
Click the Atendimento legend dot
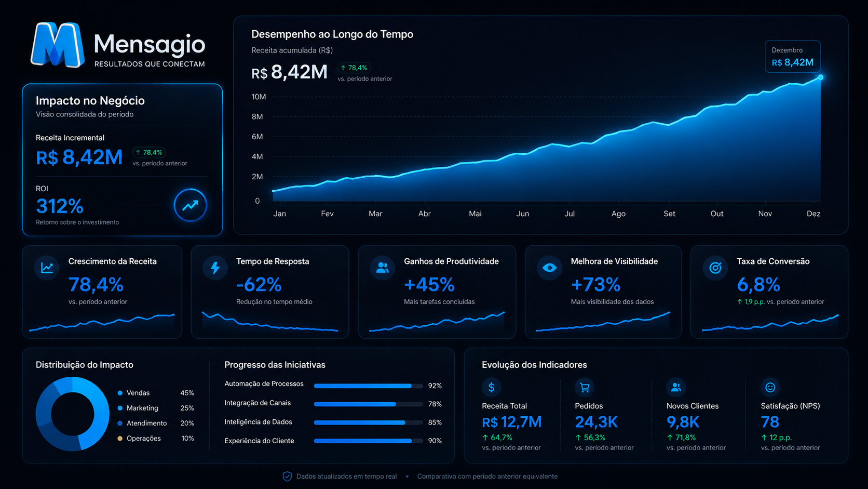[x=120, y=423]
